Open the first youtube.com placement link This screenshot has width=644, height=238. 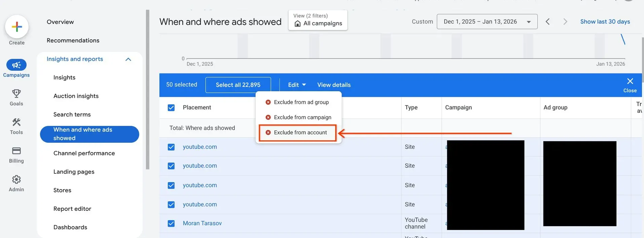tap(200, 147)
